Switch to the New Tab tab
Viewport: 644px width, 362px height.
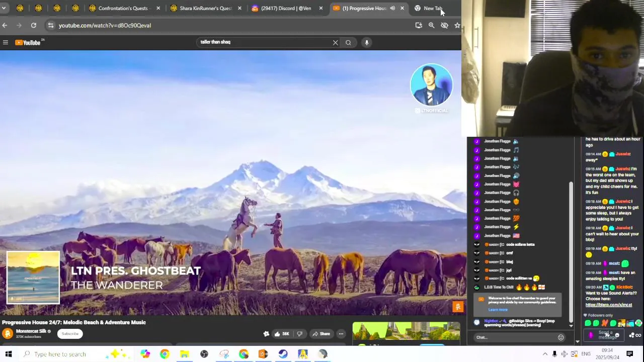tap(432, 8)
